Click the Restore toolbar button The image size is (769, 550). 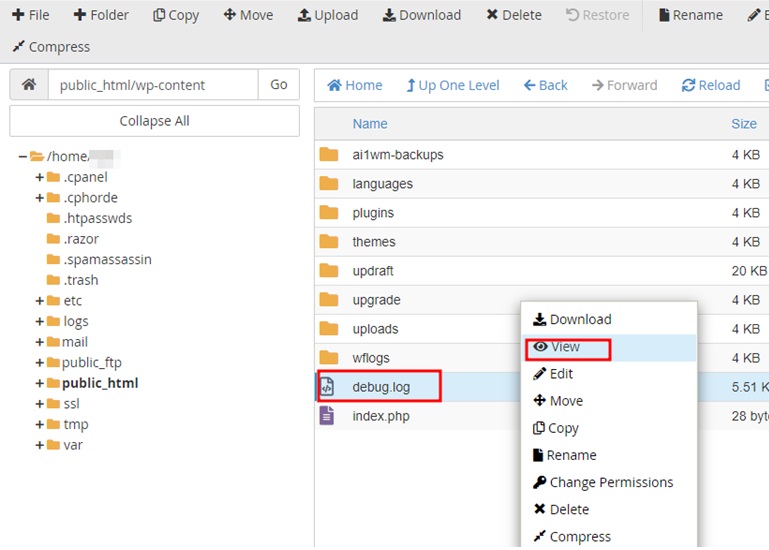pos(597,15)
